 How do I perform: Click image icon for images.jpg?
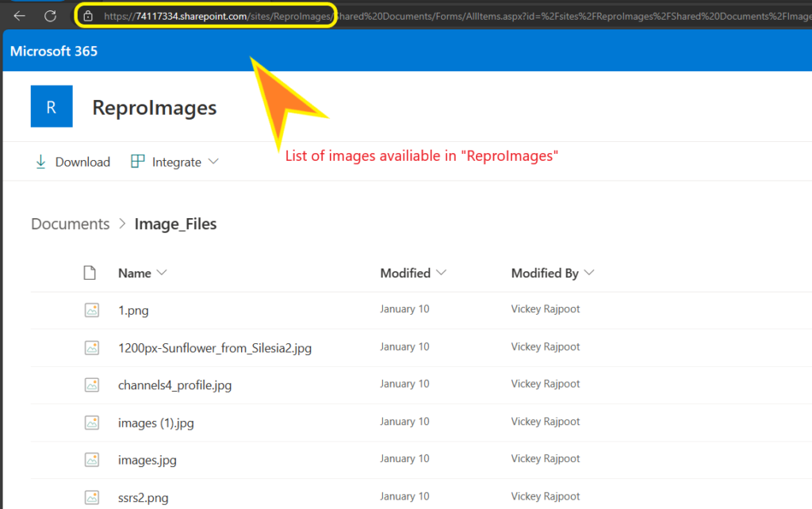(92, 460)
